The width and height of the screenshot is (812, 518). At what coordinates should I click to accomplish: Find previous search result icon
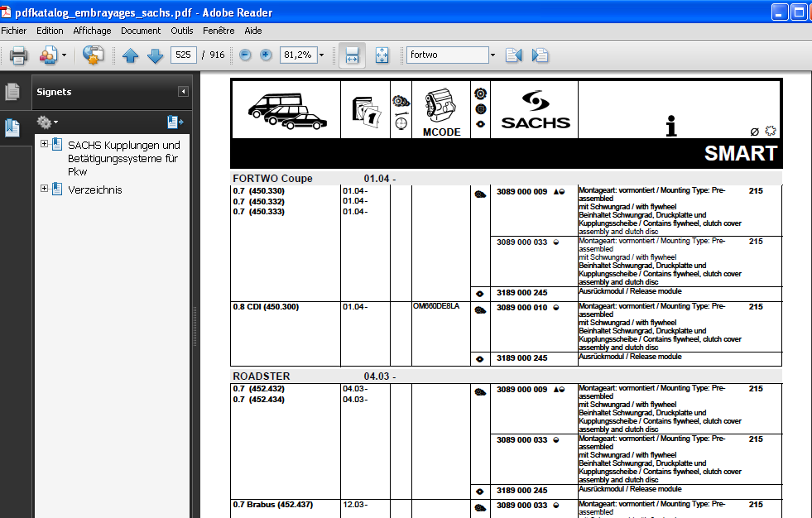point(514,55)
